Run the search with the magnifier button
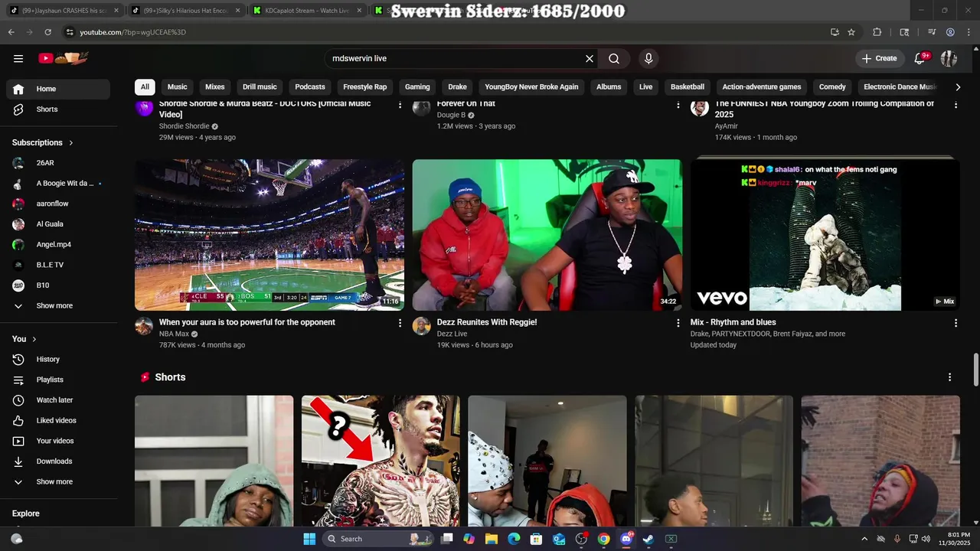This screenshot has width=980, height=551. (x=614, y=58)
